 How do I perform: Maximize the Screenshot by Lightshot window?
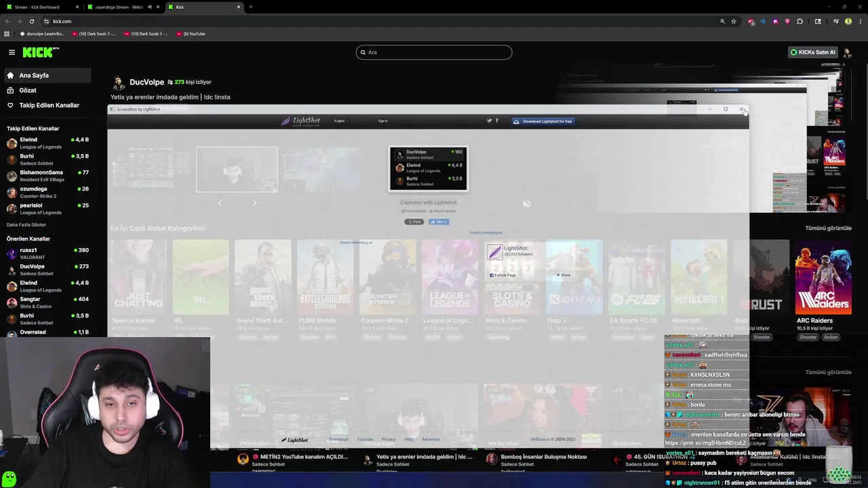(x=726, y=109)
